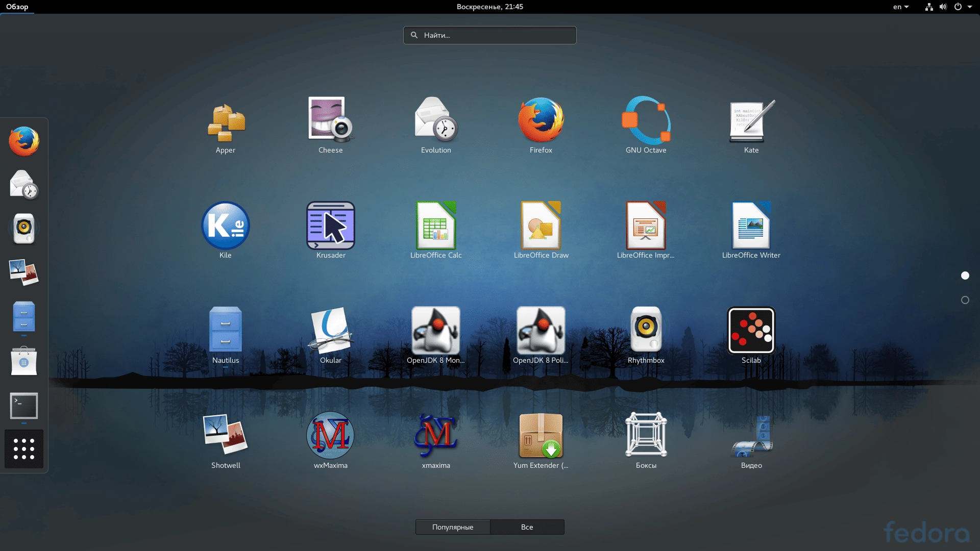
Task: Open the Software shopping bag in dash
Action: coord(24,361)
